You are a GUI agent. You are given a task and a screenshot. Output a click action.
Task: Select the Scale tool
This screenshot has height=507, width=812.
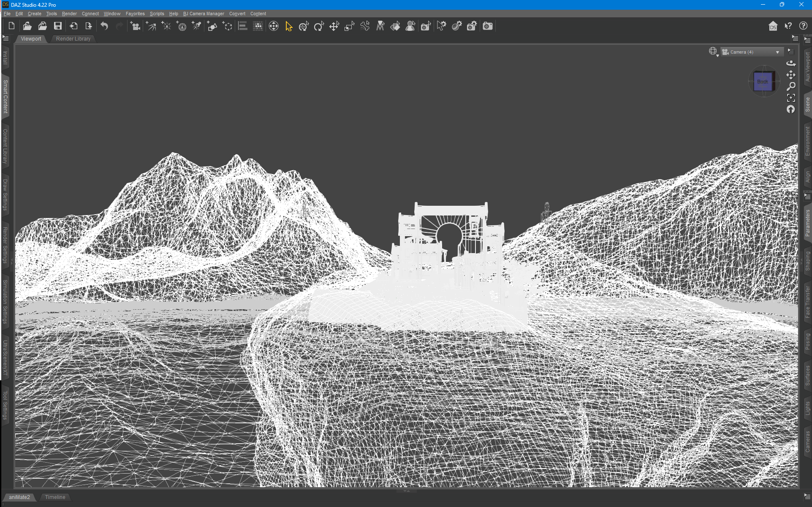(x=349, y=26)
